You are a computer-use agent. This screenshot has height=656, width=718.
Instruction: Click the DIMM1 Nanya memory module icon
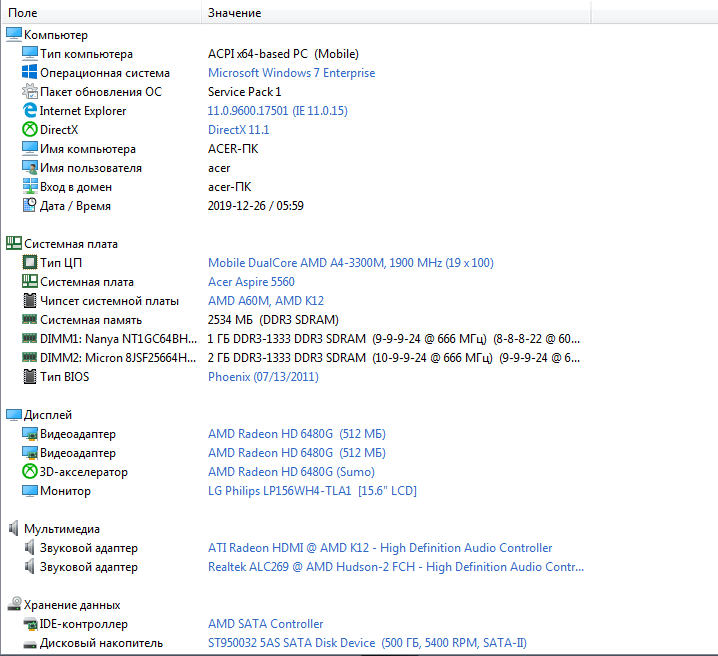click(x=30, y=338)
